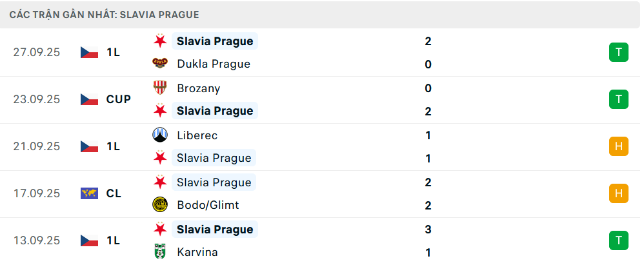The image size is (644, 263).
Task: Click the Karvina club crest
Action: click(x=159, y=252)
